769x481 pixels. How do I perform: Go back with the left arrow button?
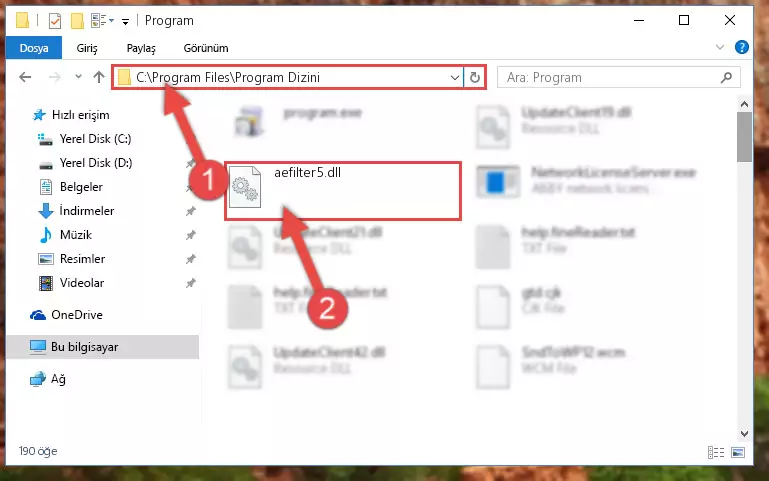click(x=25, y=77)
